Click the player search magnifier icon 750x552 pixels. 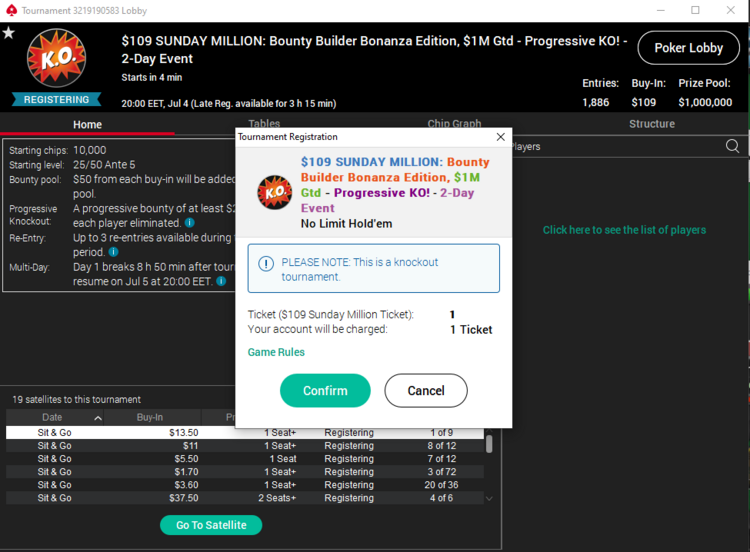[x=732, y=146]
